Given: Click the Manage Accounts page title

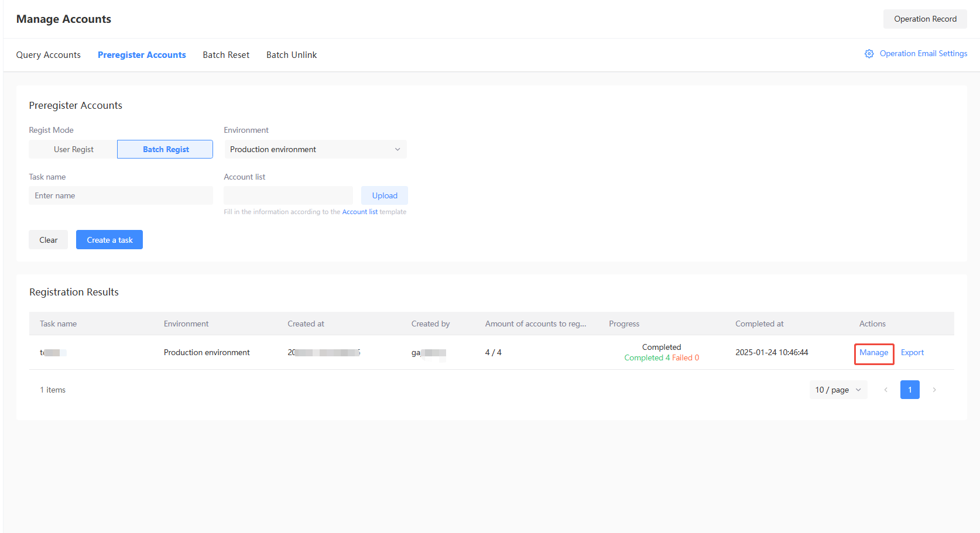Looking at the screenshot, I should (x=64, y=19).
